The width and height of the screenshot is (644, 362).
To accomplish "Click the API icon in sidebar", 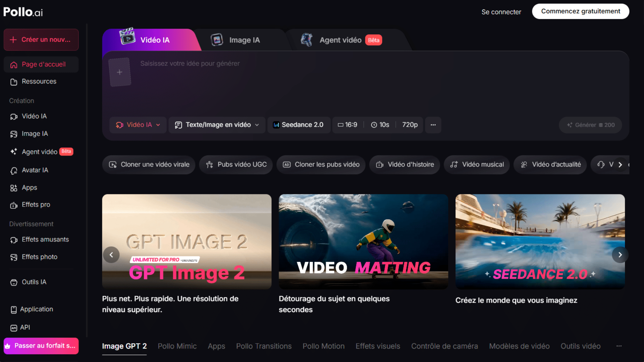I will point(14,328).
